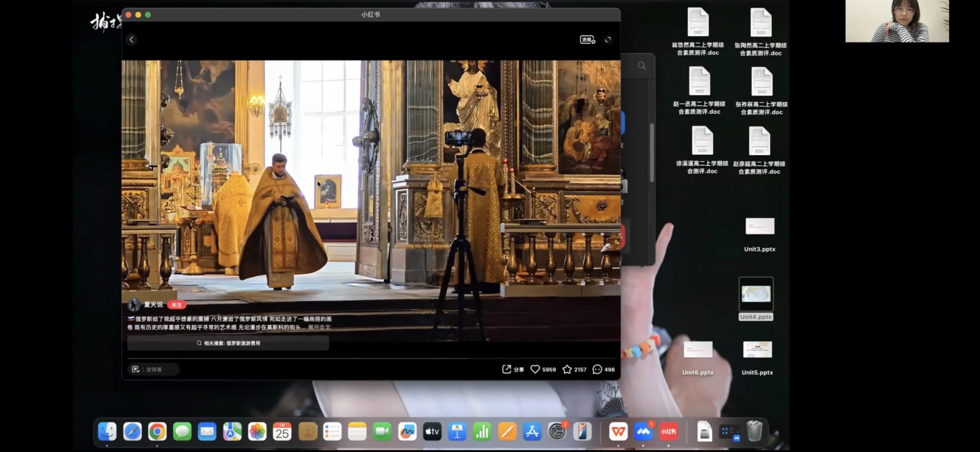Screen dimensions: 980x452
Task: Favorite the video with the star icon
Action: [x=567, y=369]
